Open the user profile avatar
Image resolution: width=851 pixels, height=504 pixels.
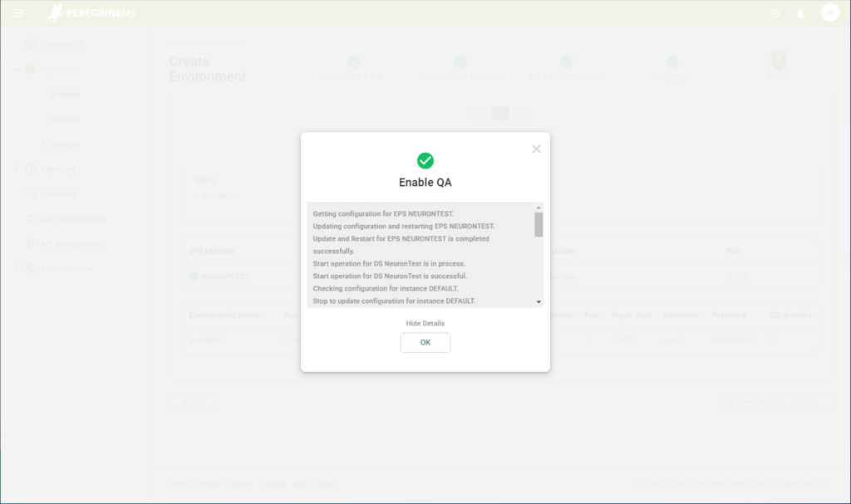829,12
